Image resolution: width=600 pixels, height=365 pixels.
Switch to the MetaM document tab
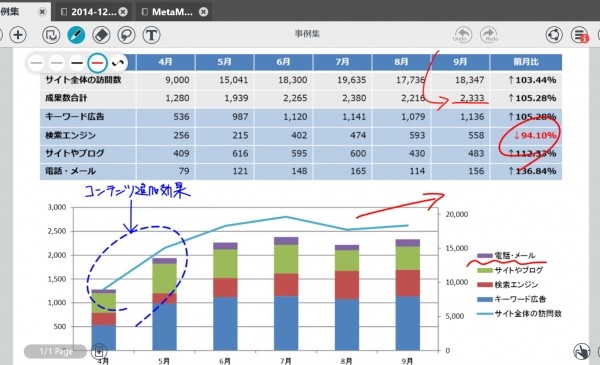pyautogui.click(x=171, y=12)
